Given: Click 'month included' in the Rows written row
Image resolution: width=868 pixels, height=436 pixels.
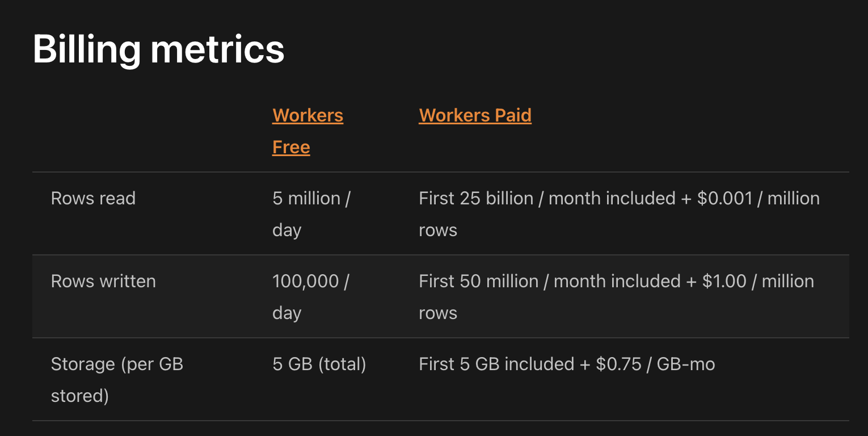Looking at the screenshot, I should [x=617, y=282].
